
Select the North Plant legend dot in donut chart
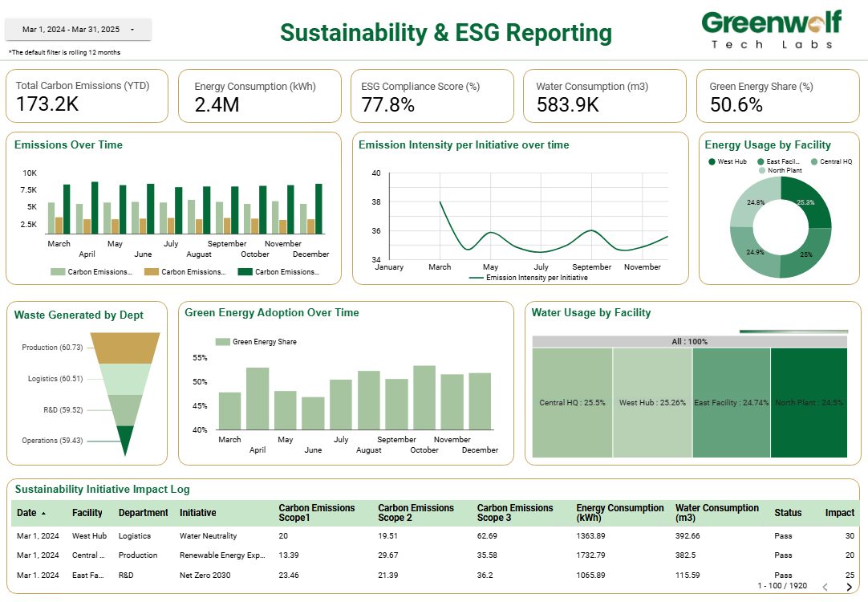pyautogui.click(x=762, y=171)
